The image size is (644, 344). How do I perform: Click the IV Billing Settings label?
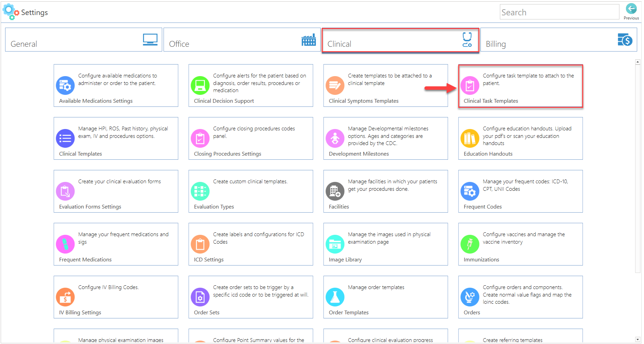pos(80,313)
